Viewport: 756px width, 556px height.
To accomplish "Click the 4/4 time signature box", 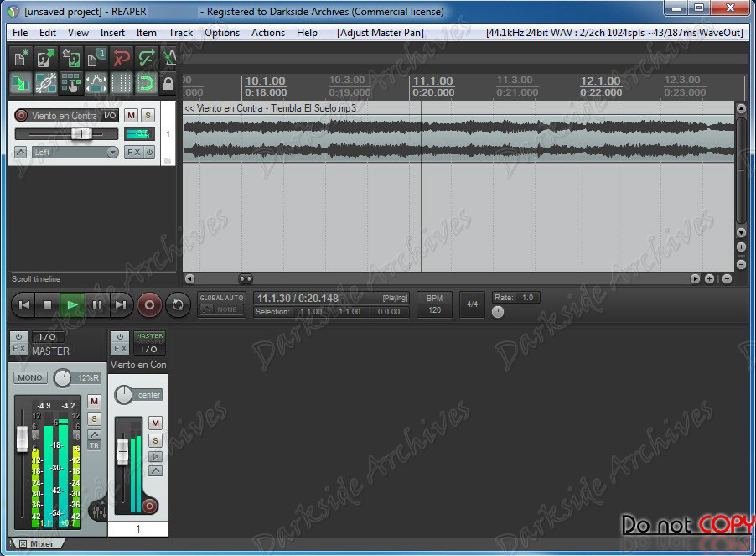I will (472, 304).
